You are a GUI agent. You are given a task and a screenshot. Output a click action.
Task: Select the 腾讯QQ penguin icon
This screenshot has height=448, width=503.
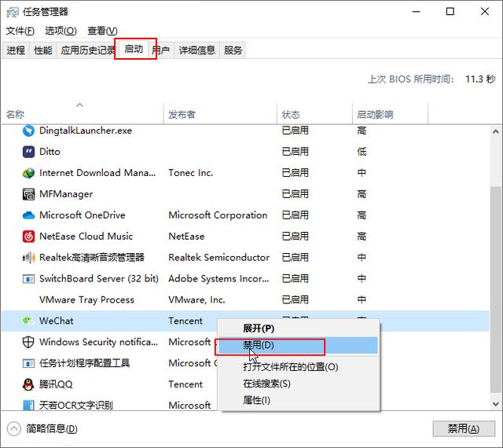(x=28, y=384)
